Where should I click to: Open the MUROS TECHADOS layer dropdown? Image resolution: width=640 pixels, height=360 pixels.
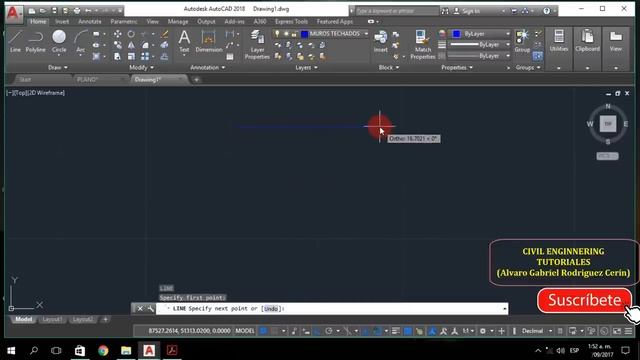tap(366, 34)
